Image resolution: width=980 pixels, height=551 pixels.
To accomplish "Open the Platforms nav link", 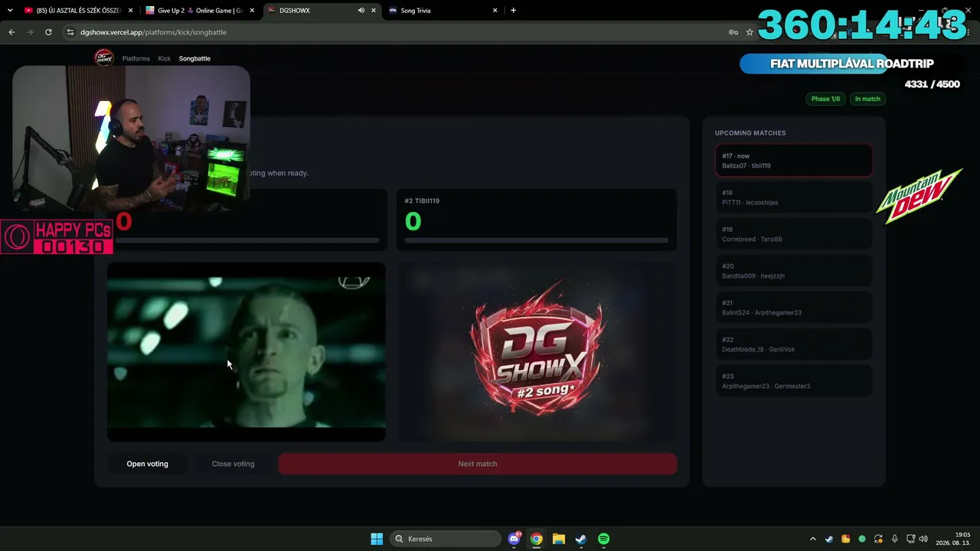I will coord(136,58).
